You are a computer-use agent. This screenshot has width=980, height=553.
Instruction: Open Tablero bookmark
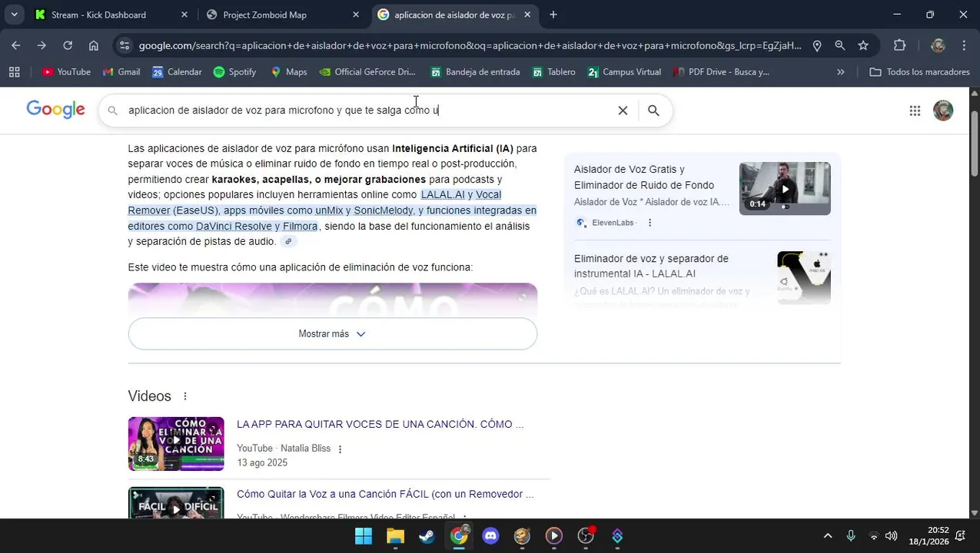(553, 71)
